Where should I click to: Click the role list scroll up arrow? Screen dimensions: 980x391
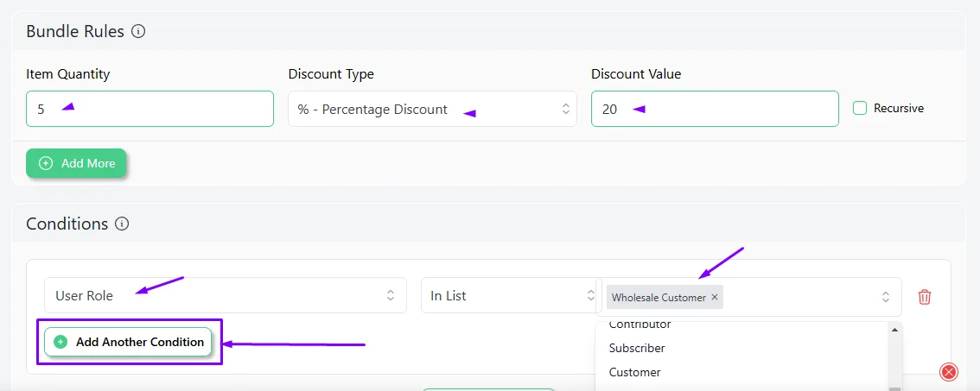[x=894, y=329]
